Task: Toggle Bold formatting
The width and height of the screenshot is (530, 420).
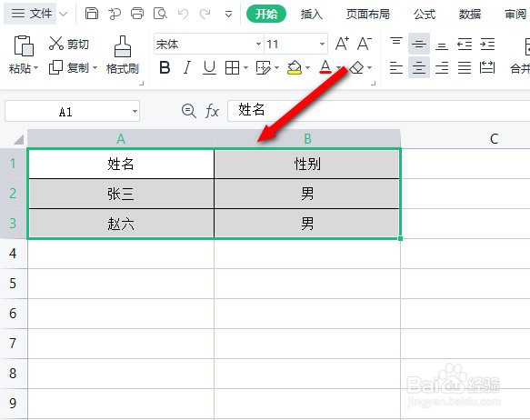Action: pyautogui.click(x=165, y=67)
